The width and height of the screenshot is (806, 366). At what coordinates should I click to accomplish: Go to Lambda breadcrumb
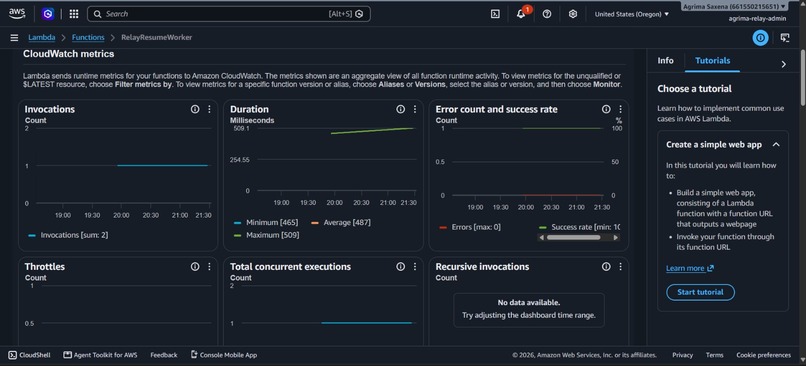click(x=42, y=38)
